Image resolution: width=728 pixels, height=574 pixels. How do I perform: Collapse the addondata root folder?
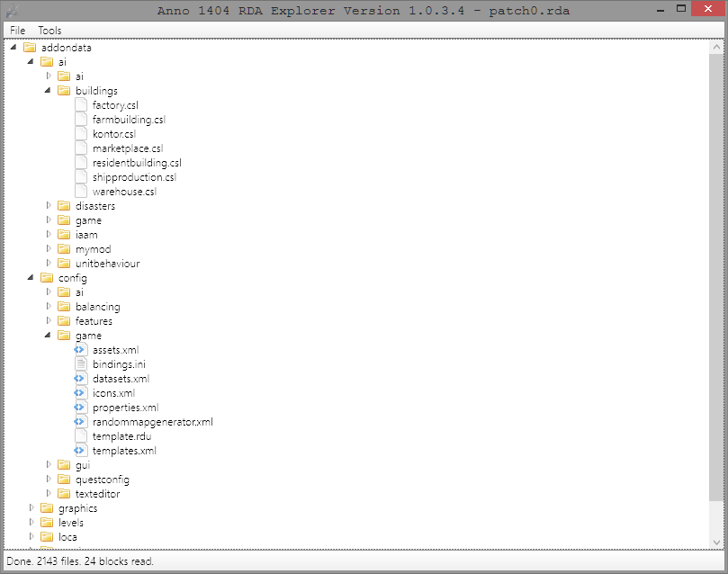pyautogui.click(x=13, y=48)
